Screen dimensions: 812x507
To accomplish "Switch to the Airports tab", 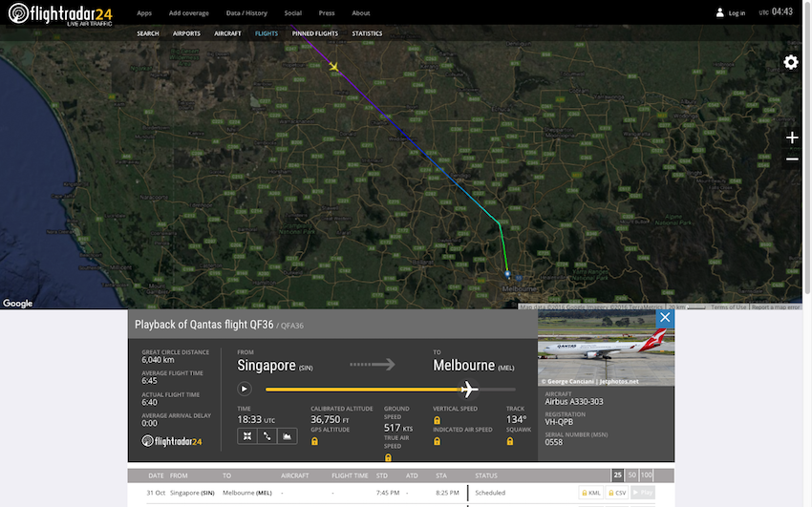I will point(186,33).
